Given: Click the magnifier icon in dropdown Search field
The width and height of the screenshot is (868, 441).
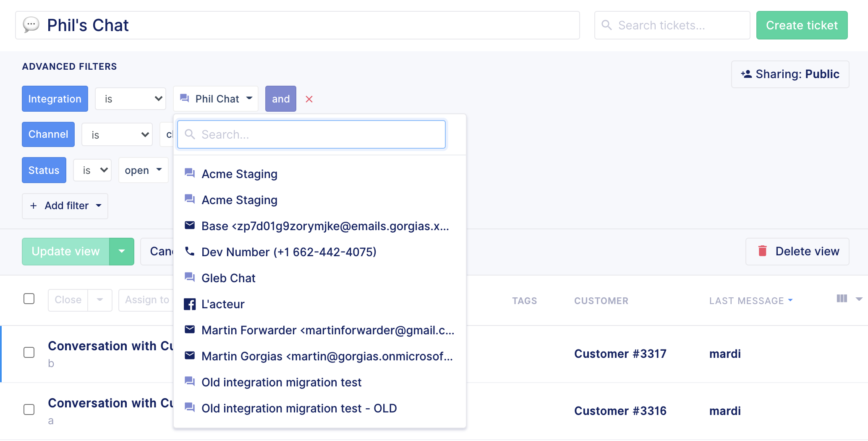Looking at the screenshot, I should click(x=190, y=134).
